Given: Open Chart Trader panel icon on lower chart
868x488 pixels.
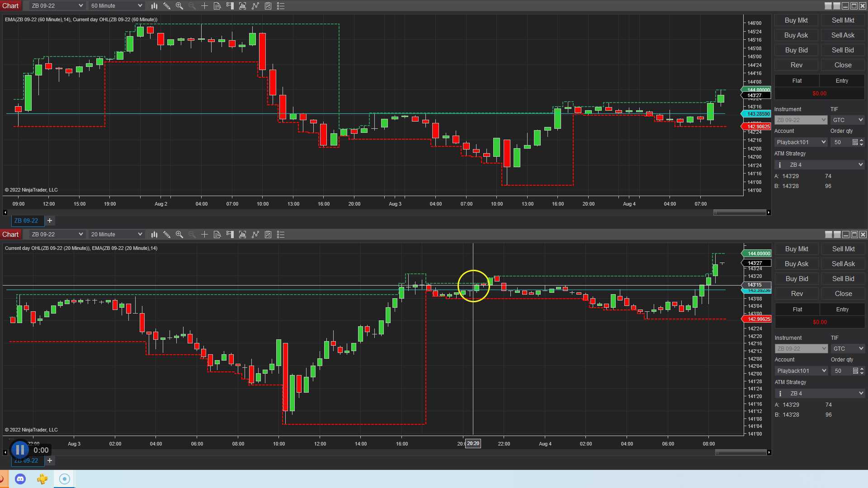Looking at the screenshot, I should pyautogui.click(x=230, y=235).
